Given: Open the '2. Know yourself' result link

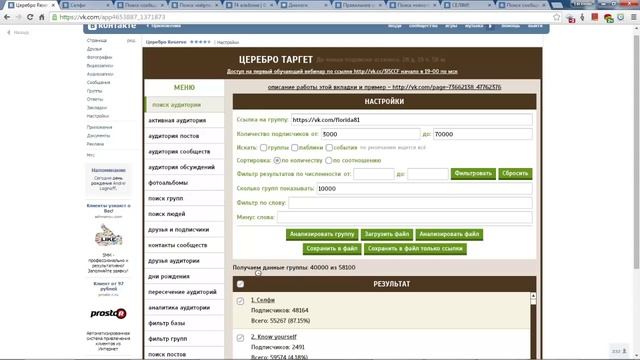Looking at the screenshot, I should [x=273, y=337].
